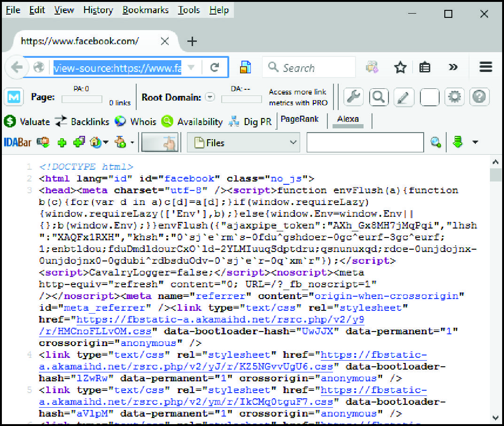Click the extension icon before bookmark star
The image size is (504, 426).
(372, 67)
